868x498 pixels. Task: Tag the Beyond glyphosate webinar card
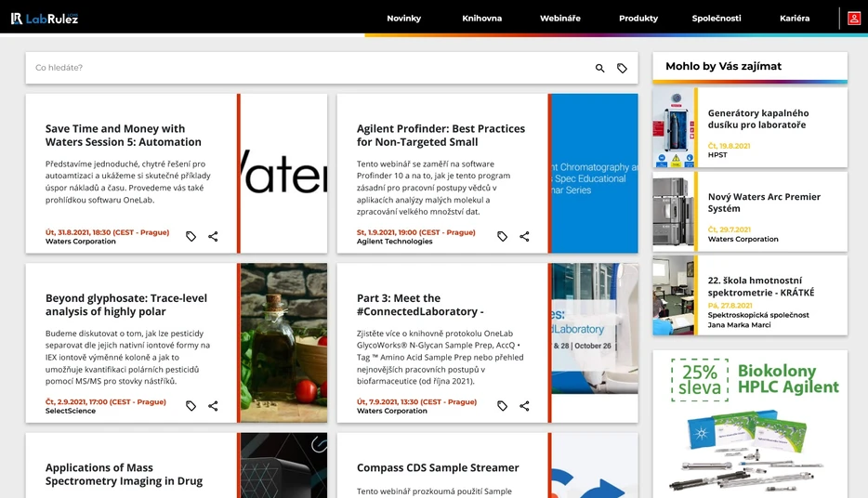191,406
